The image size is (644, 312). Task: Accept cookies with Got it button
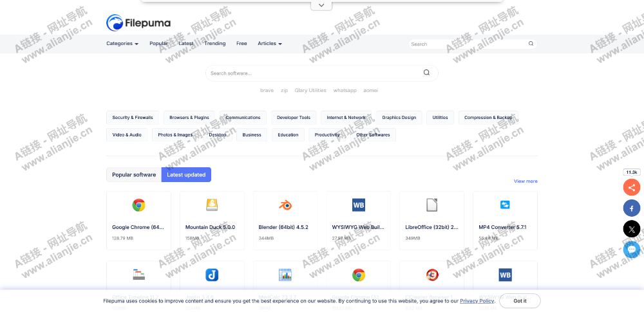[x=520, y=300]
